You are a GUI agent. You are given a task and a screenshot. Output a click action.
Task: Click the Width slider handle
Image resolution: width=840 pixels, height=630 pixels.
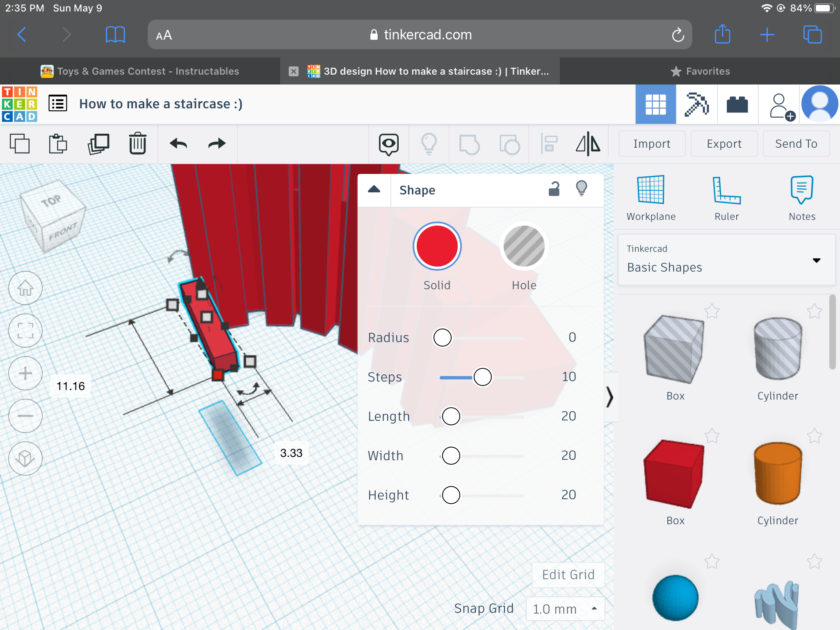coord(451,456)
